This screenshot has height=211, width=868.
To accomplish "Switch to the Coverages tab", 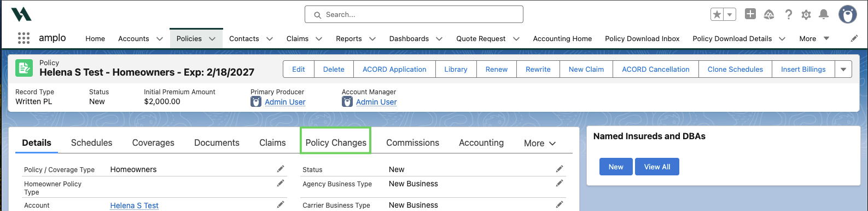I will [153, 142].
